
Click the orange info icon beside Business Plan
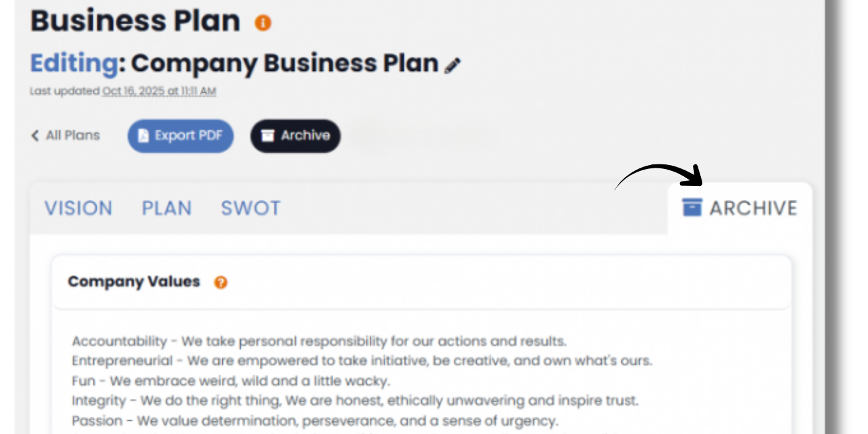pos(263,23)
